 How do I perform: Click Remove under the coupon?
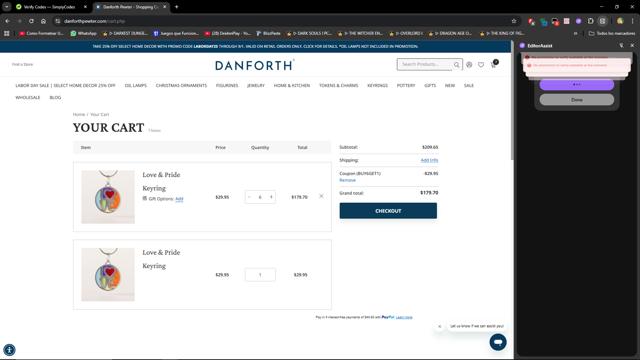pos(347,180)
